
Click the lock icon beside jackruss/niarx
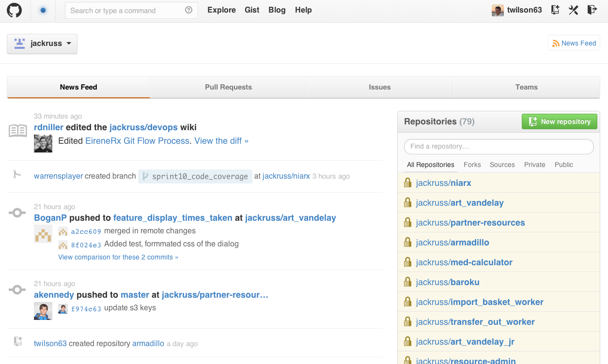click(x=408, y=183)
